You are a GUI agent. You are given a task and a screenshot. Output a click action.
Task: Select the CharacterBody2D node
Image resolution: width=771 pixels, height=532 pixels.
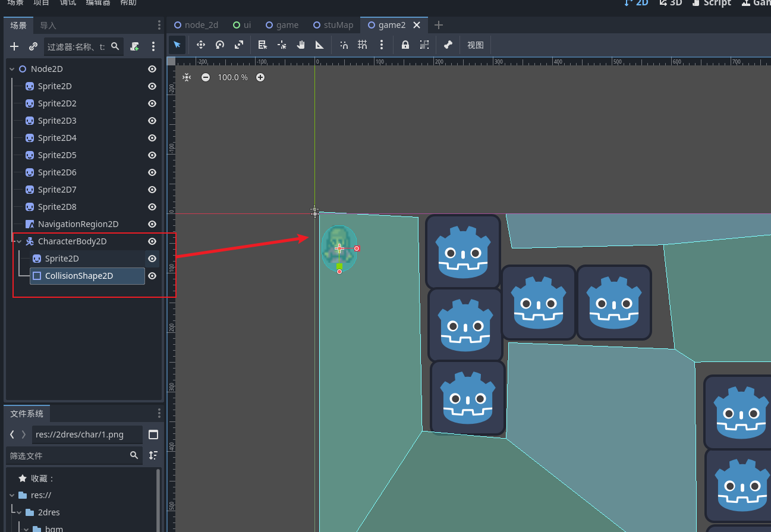[72, 241]
